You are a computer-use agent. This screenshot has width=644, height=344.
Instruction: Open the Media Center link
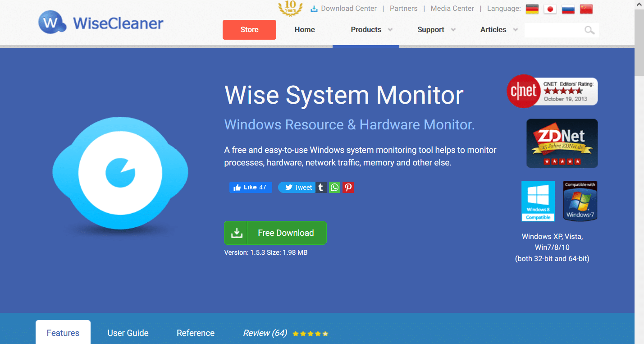[x=452, y=9]
